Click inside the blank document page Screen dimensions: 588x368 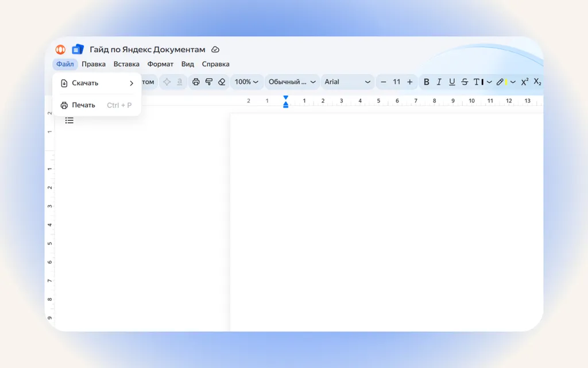click(x=386, y=221)
